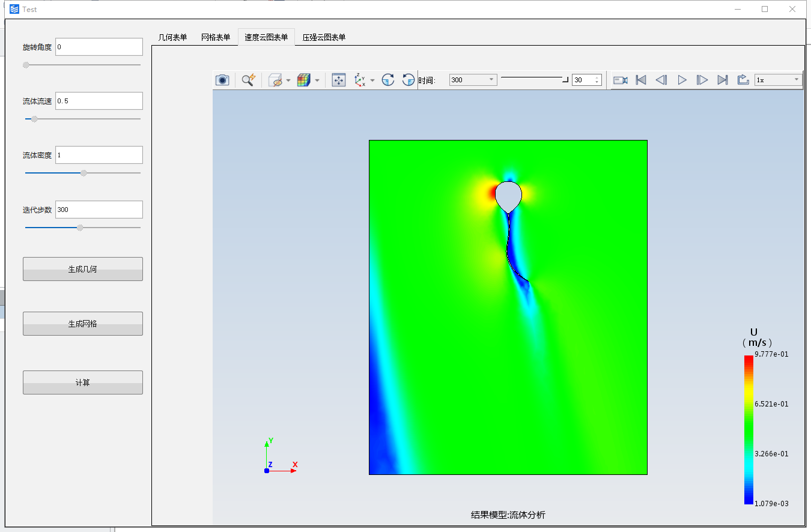Click the teardrop obstacle in contour plot
The width and height of the screenshot is (811, 532).
click(x=508, y=196)
